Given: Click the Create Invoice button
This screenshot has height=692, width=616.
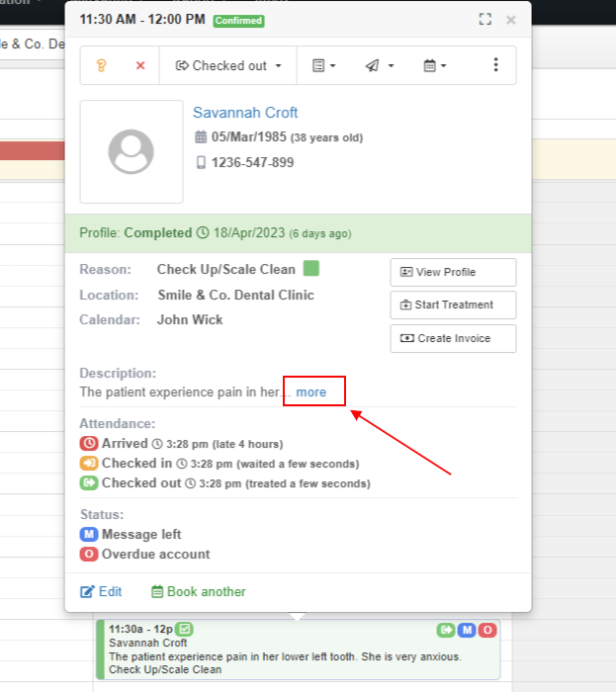Looking at the screenshot, I should tap(453, 338).
